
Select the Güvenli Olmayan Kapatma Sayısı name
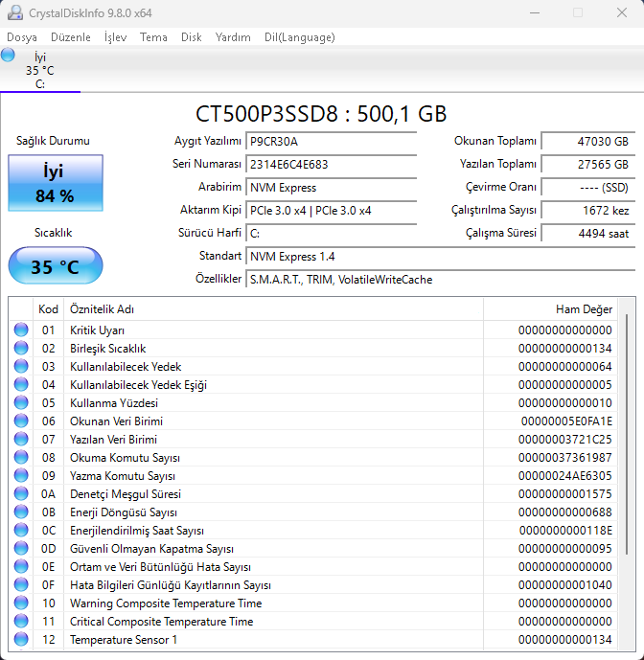(151, 549)
